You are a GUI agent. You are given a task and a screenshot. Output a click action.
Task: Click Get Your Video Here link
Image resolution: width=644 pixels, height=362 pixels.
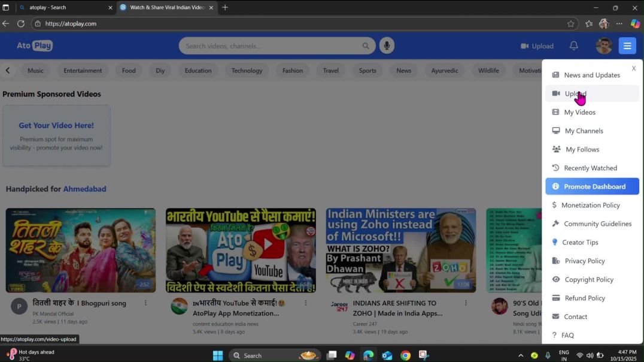coord(56,125)
